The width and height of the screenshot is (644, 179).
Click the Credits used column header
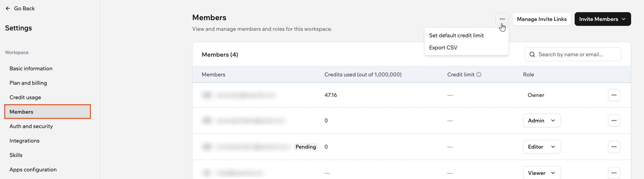pyautogui.click(x=363, y=74)
